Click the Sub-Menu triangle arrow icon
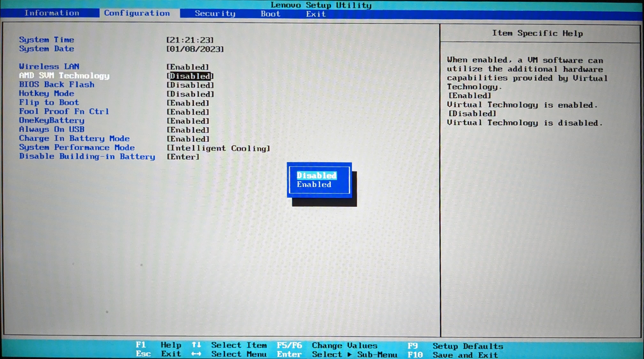This screenshot has height=359, width=644. point(349,354)
